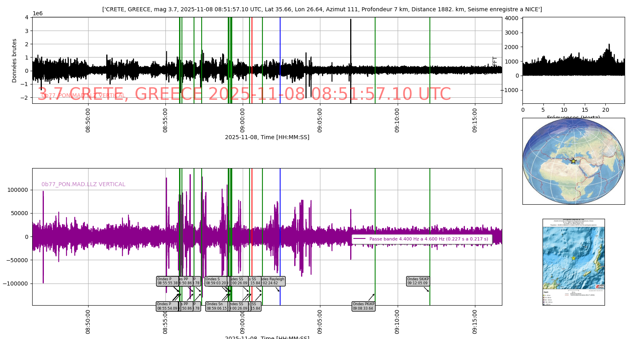This screenshot has height=339, width=644.
Task: Pick the Ondes Sn 08:59:06.15 annotation
Action: click(x=217, y=306)
